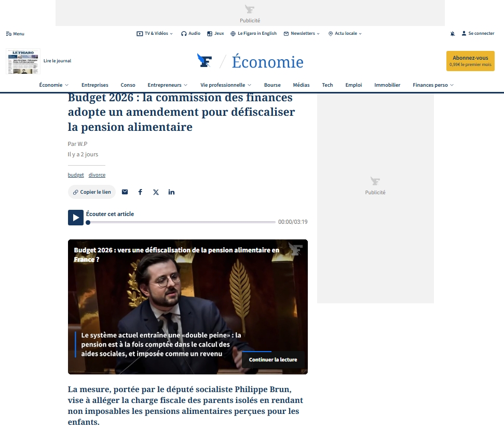Image resolution: width=504 pixels, height=430 pixels.
Task: Expand Finances perso submenu
Action: pyautogui.click(x=452, y=85)
